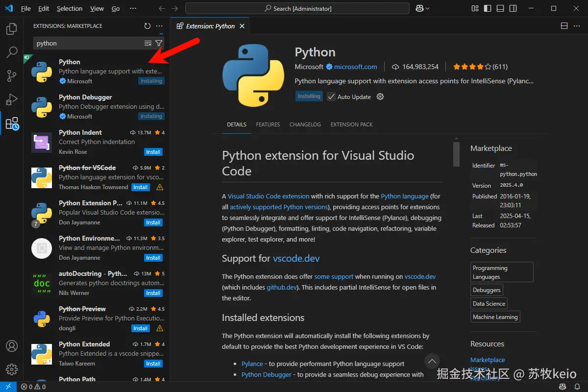Click the extension details vertical scrollbar
The height and width of the screenshot is (392, 588).
tap(456, 154)
